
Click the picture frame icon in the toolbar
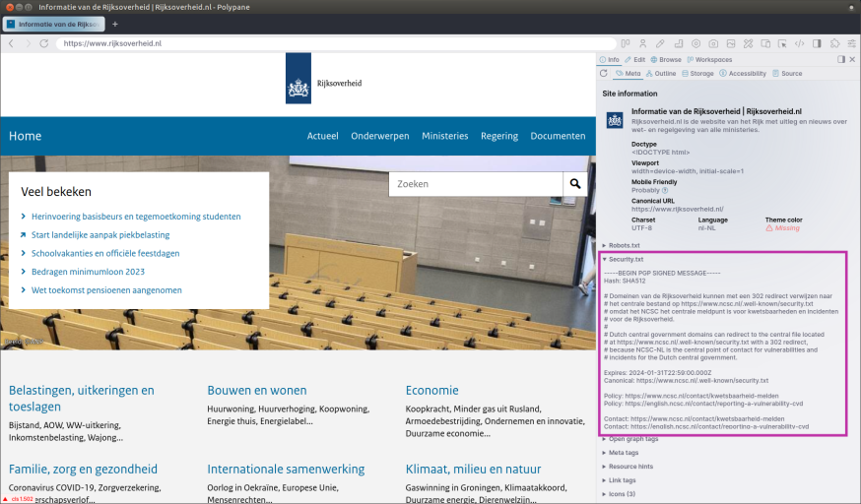[x=731, y=43]
